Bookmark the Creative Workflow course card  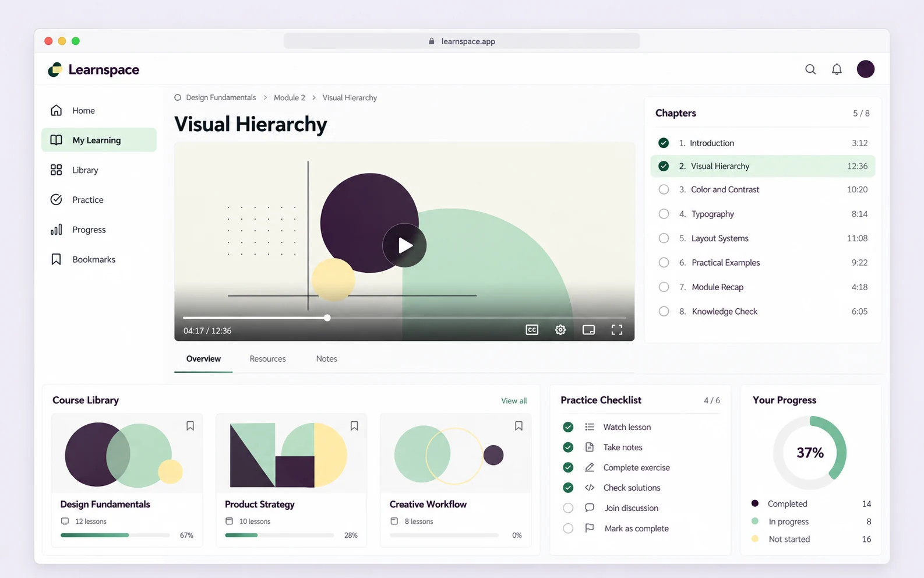[x=519, y=426]
